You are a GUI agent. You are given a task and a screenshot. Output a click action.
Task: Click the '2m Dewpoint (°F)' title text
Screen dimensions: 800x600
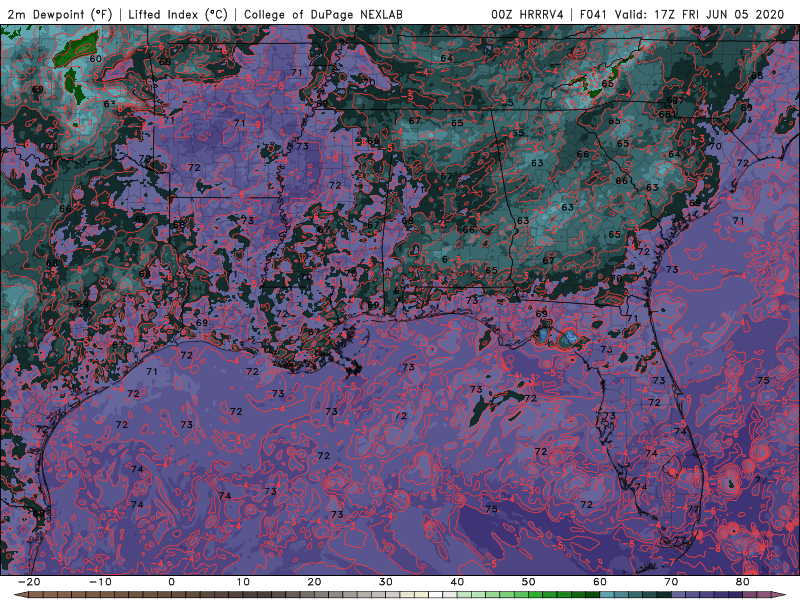click(x=59, y=14)
